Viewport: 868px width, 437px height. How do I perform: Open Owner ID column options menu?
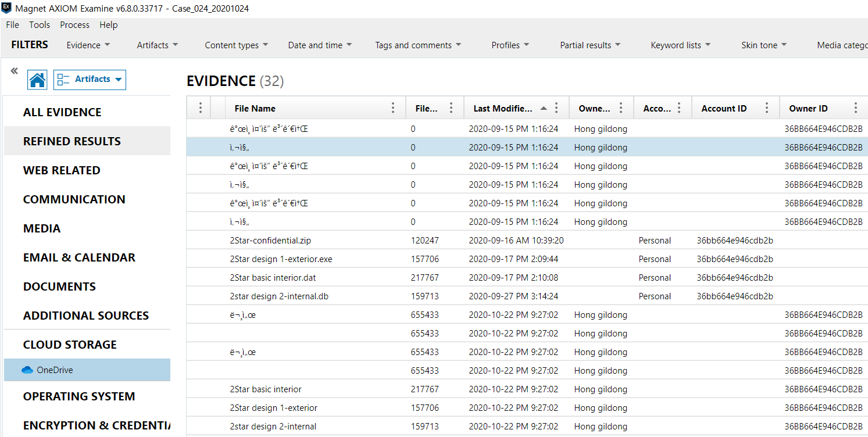[856, 108]
